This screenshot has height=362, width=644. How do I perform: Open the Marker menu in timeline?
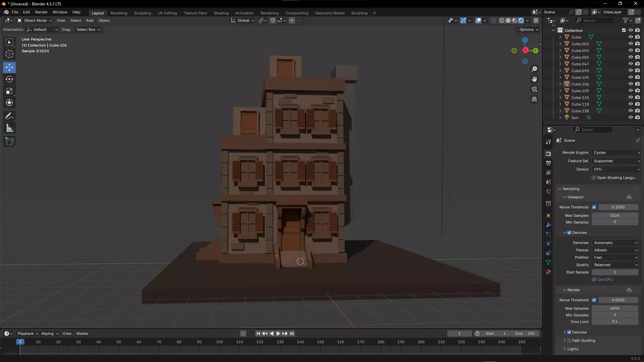point(83,334)
